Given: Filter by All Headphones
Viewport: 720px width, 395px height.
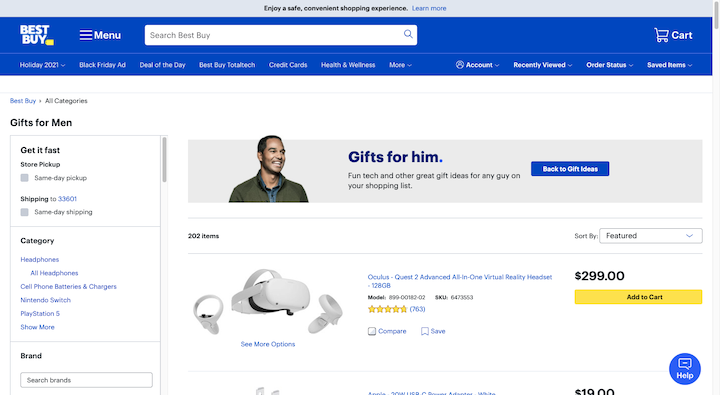Looking at the screenshot, I should [54, 273].
